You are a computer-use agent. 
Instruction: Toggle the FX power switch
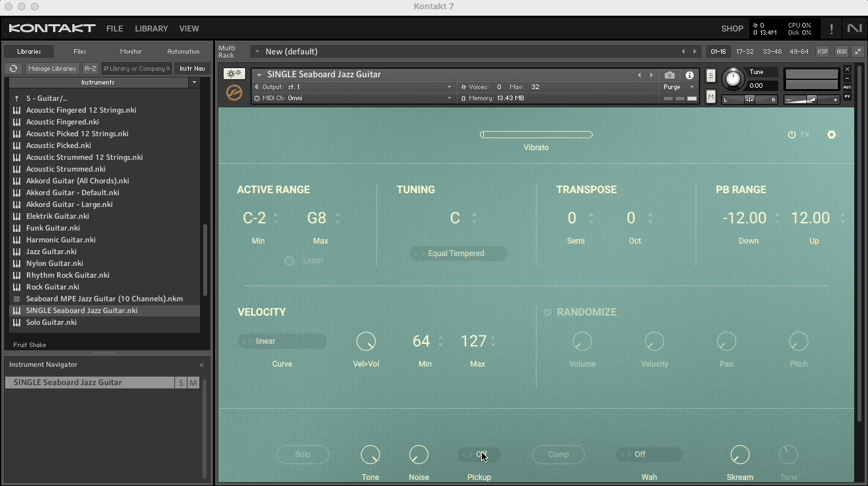[791, 134]
